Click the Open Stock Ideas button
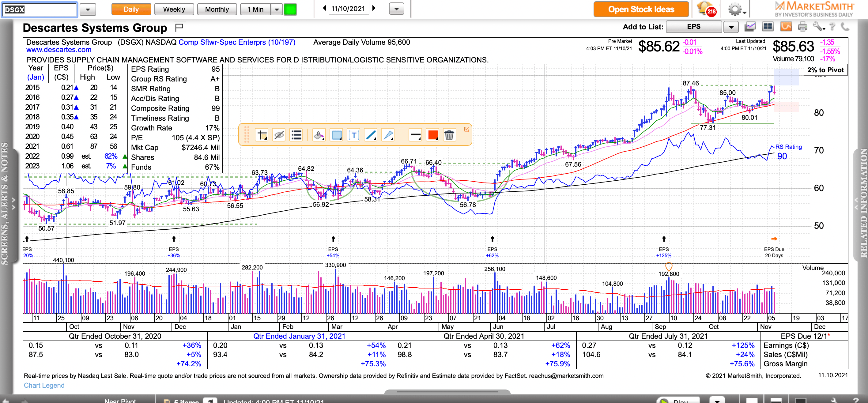 tap(641, 9)
